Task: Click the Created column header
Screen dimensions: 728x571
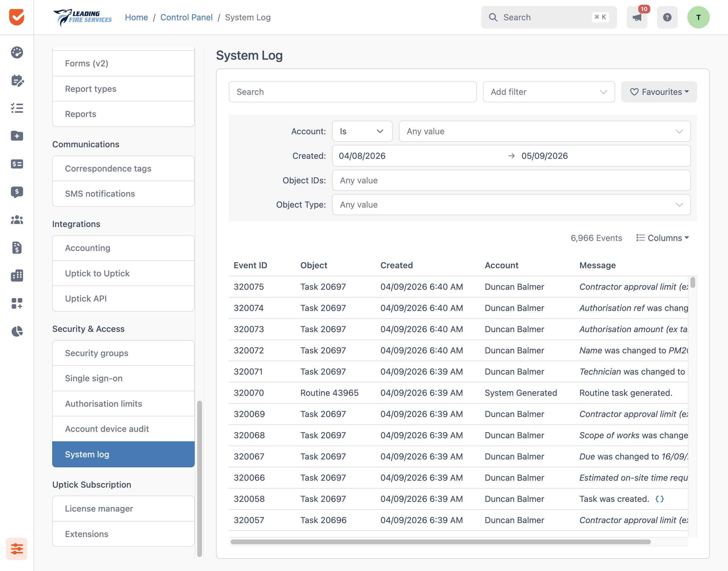Action: click(x=396, y=265)
